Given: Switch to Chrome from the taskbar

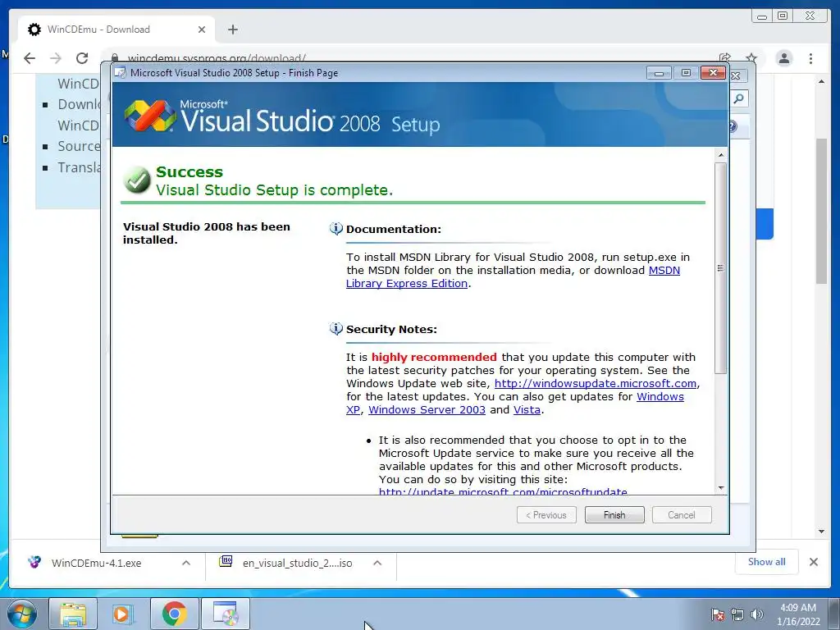Looking at the screenshot, I should pos(174,614).
